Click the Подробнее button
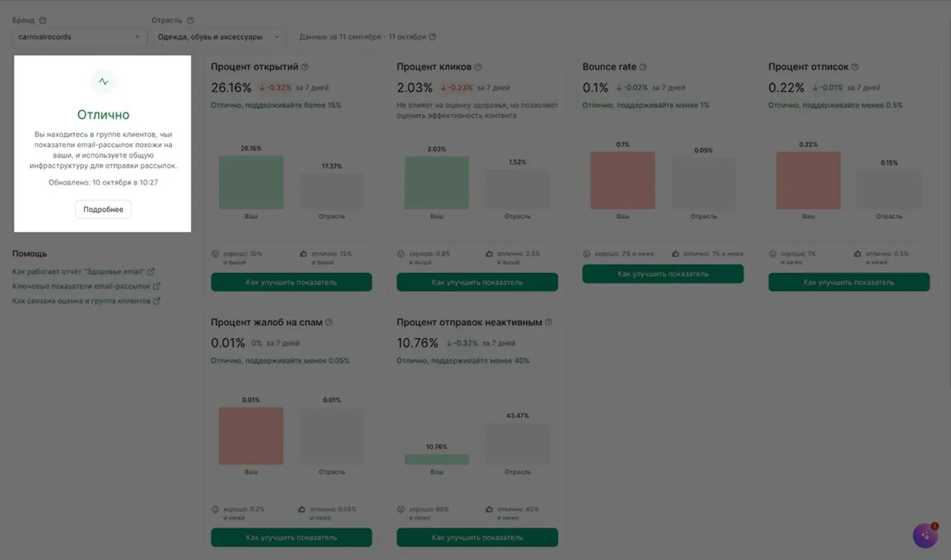The image size is (951, 560). click(103, 209)
